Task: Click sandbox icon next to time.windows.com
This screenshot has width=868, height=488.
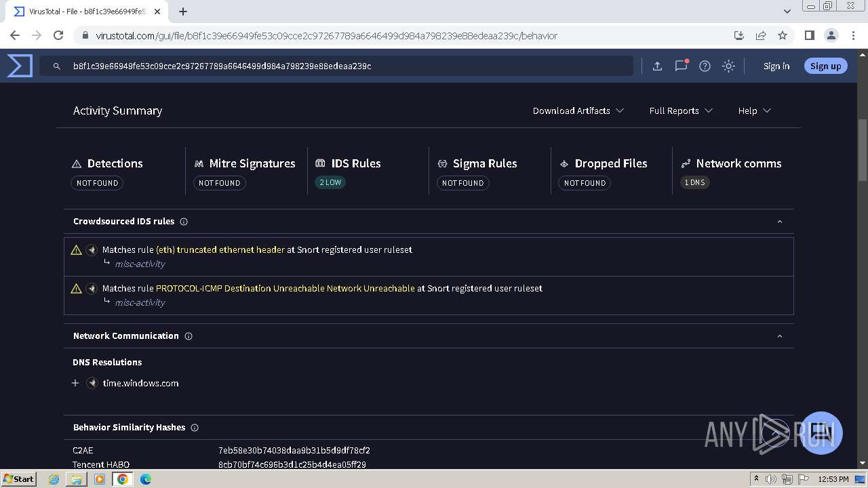Action: tap(92, 383)
